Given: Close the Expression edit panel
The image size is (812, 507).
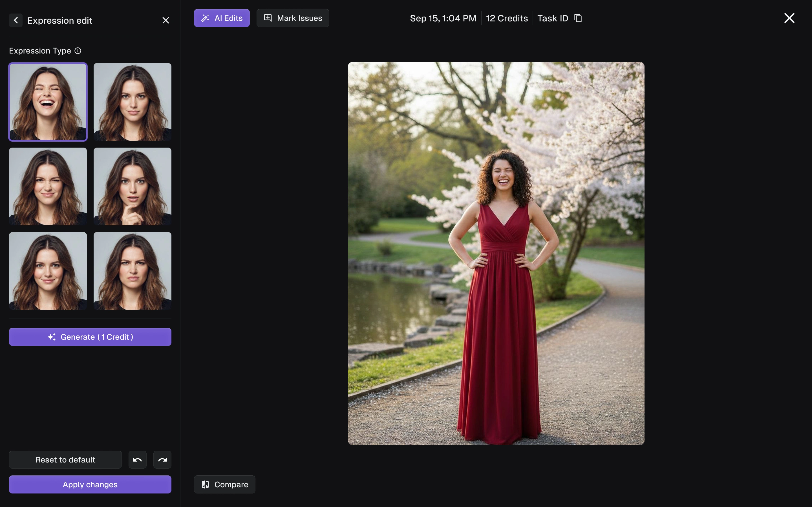Looking at the screenshot, I should click(166, 21).
